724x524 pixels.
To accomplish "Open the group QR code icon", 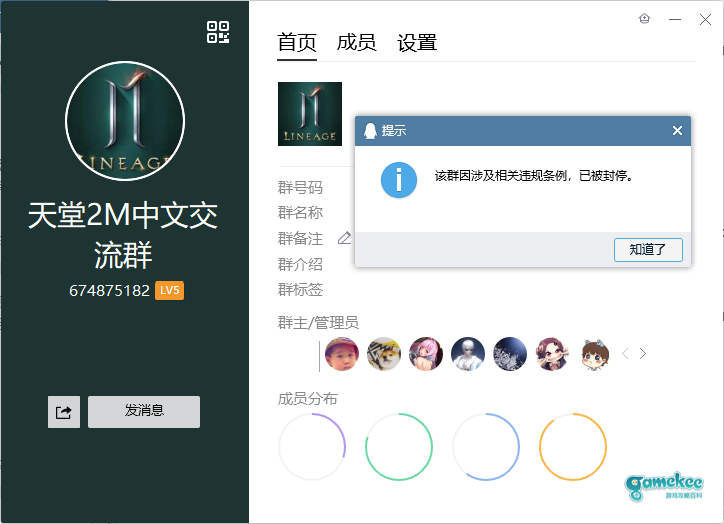I will pos(218,32).
